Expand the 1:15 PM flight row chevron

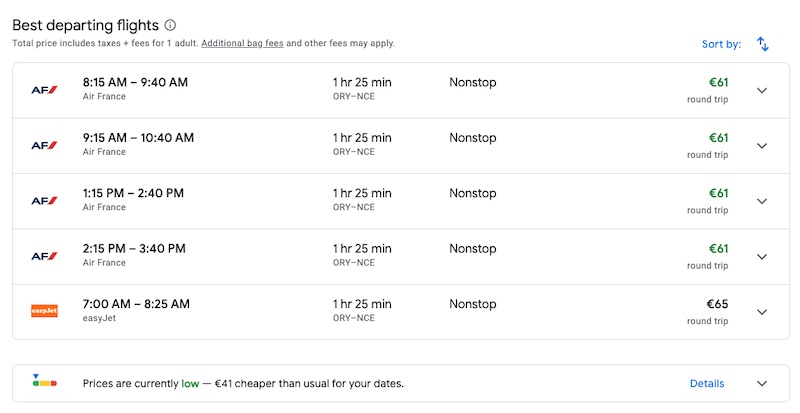point(762,200)
